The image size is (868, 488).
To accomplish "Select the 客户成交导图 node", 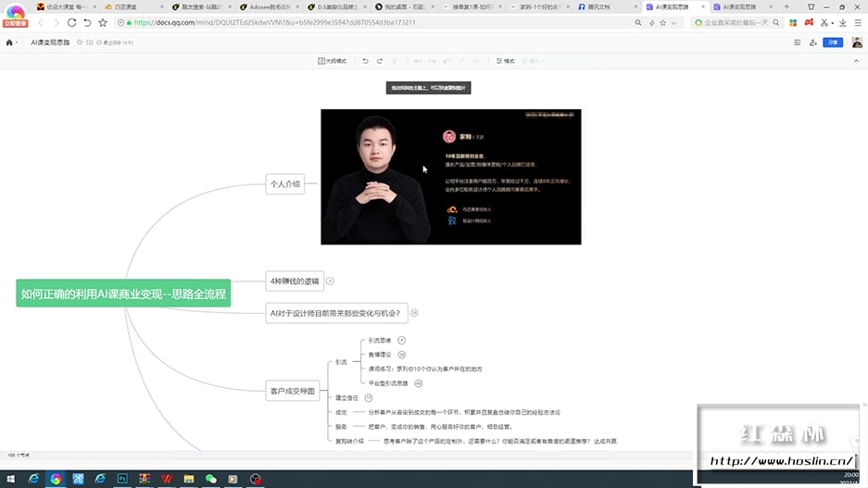I will pos(293,391).
